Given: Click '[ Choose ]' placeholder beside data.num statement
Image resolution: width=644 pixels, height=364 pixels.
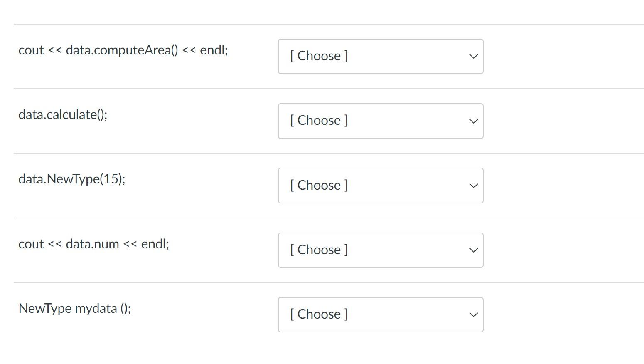Looking at the screenshot, I should pos(319,250).
